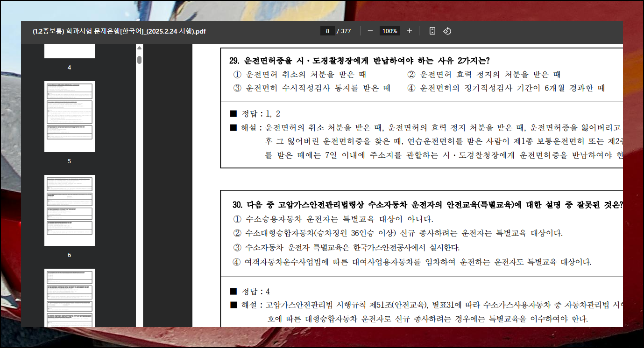The height and width of the screenshot is (348, 644).
Task: Click option ④ 대여사업용자동차를 임차하여 운전하는 운전자
Action: 412,262
